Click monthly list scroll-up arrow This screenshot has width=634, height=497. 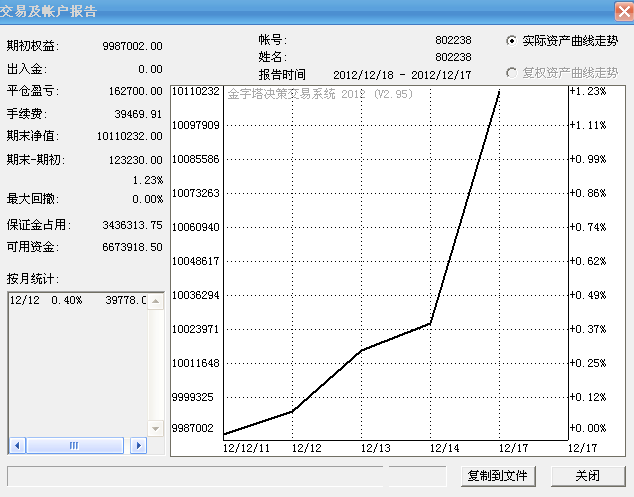[156, 301]
